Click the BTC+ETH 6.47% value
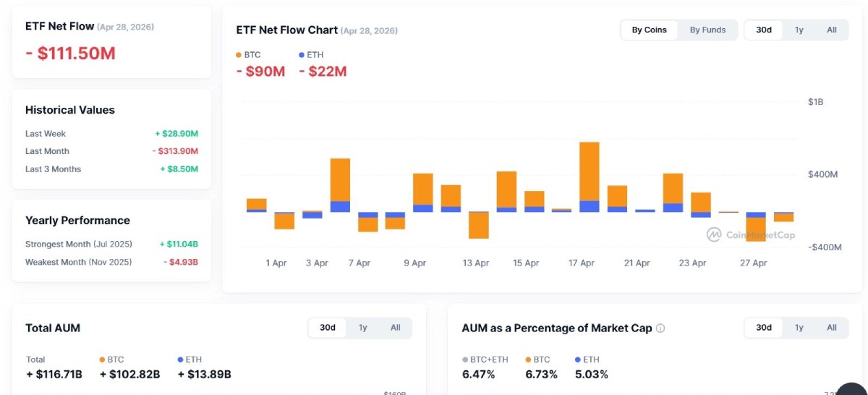868x395 pixels. tap(479, 374)
